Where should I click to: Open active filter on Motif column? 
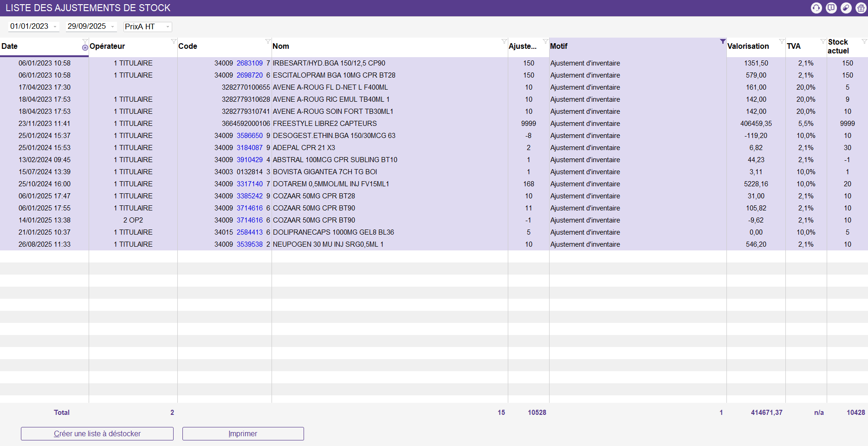(x=723, y=41)
